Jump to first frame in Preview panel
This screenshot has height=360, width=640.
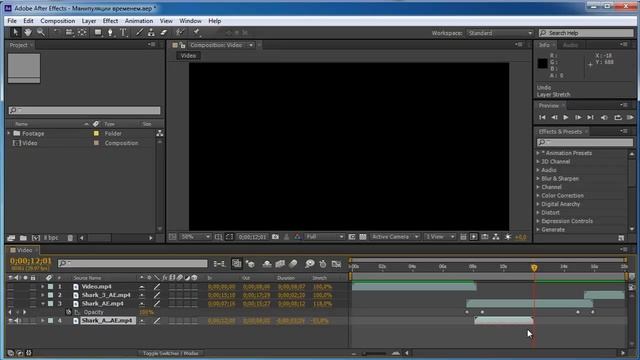[542, 118]
